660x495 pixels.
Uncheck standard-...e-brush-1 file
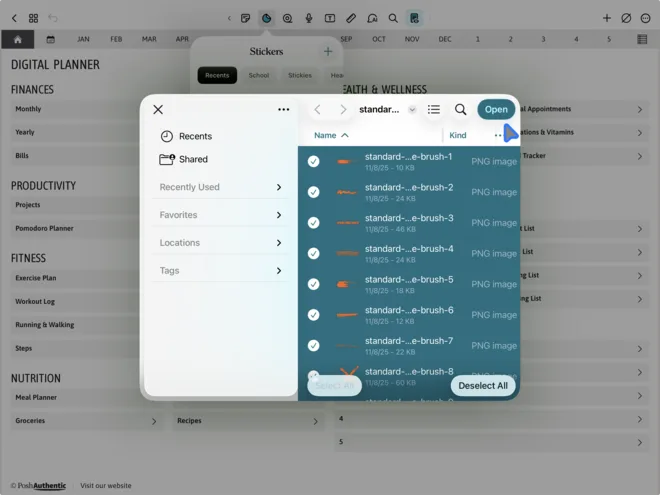(314, 161)
